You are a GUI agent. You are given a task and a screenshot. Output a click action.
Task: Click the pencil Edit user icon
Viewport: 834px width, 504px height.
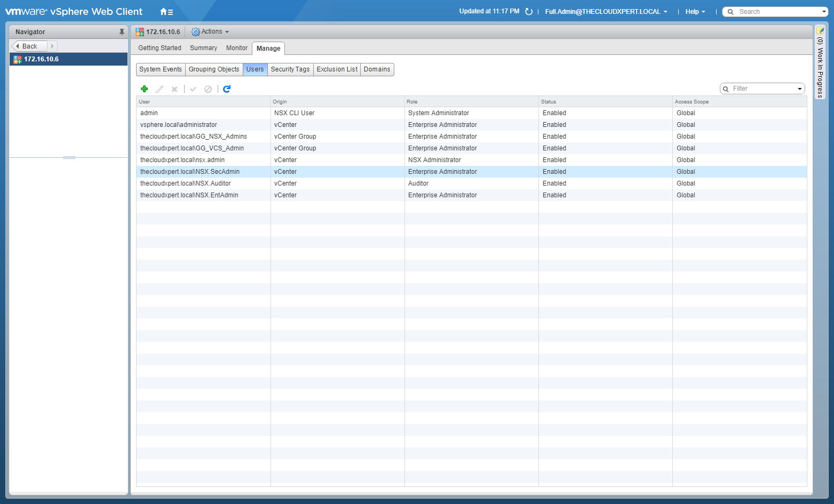click(x=160, y=89)
